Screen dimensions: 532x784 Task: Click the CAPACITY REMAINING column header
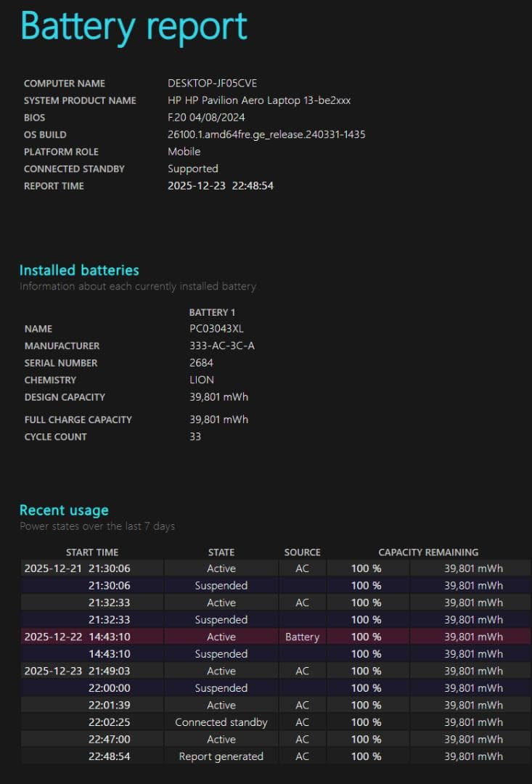[x=428, y=552]
